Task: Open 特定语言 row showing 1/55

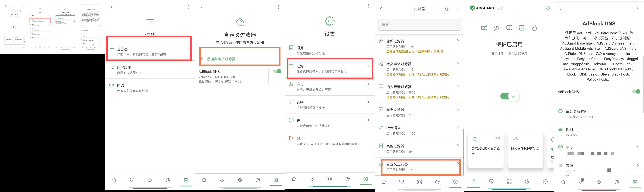Action: point(419,130)
